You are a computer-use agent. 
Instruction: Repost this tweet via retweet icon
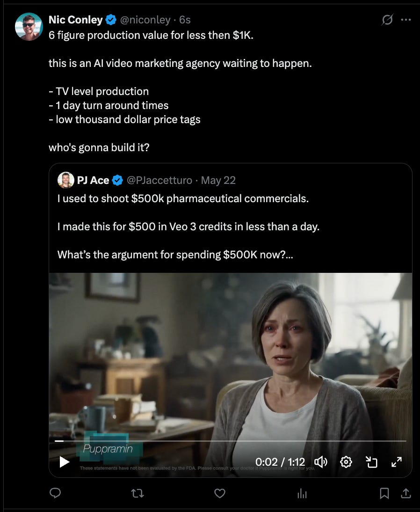138,493
